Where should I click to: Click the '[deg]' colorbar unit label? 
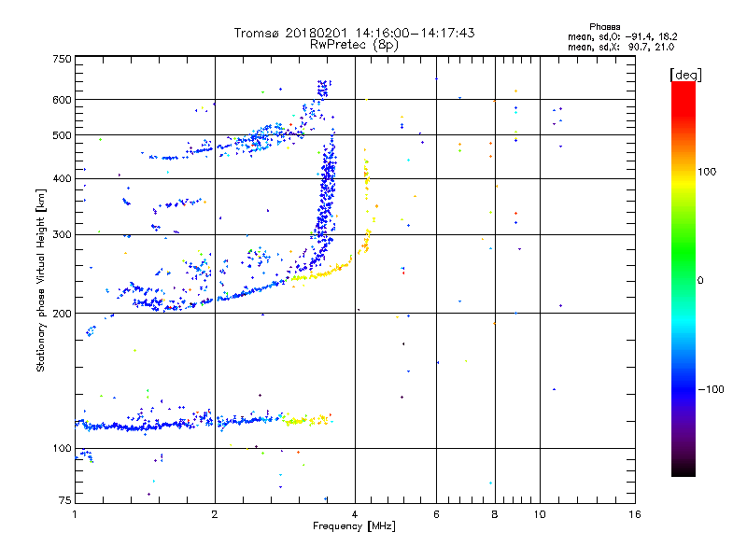[x=685, y=75]
